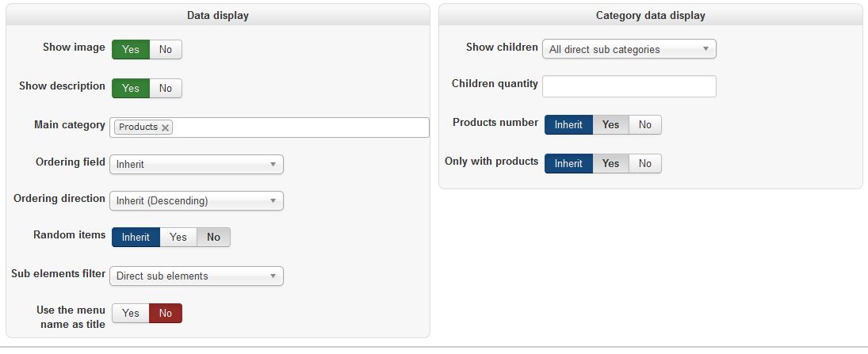Image resolution: width=868 pixels, height=354 pixels.
Task: Set Use the menu name as title to No
Action: click(166, 313)
